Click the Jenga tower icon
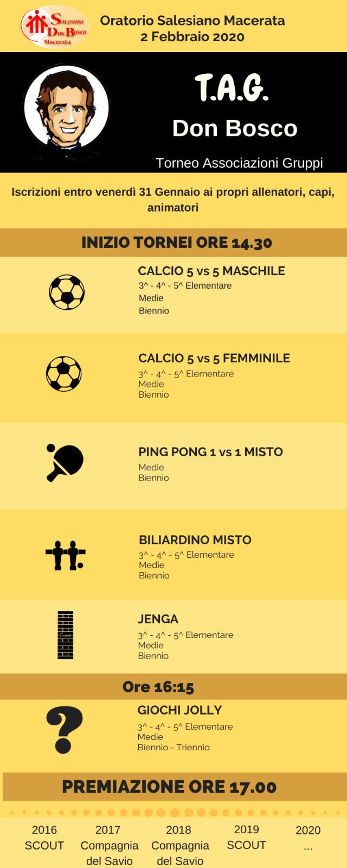 (65, 635)
